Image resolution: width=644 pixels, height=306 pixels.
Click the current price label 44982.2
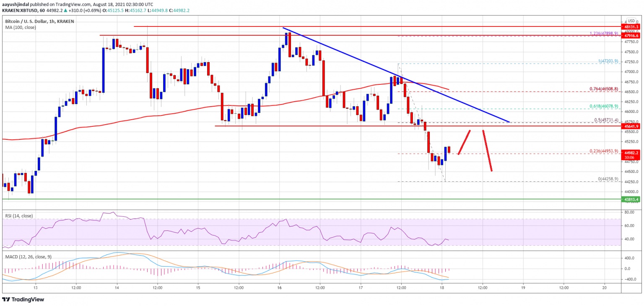(x=631, y=153)
